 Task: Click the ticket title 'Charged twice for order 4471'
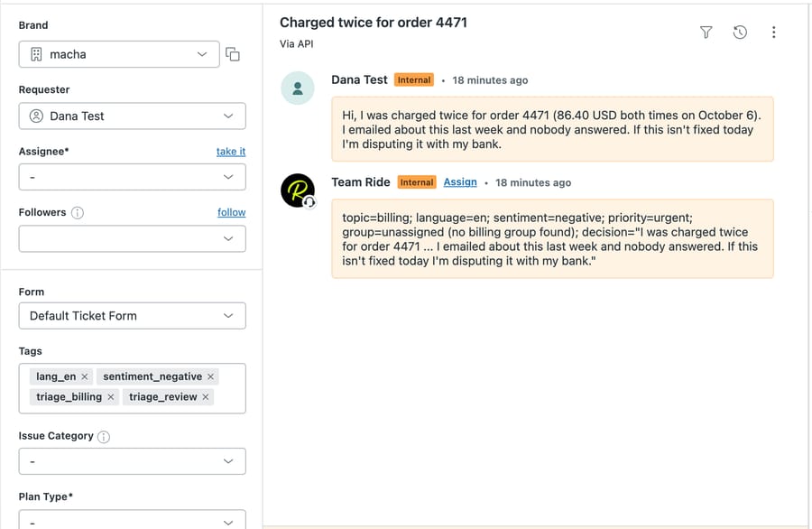tap(374, 23)
